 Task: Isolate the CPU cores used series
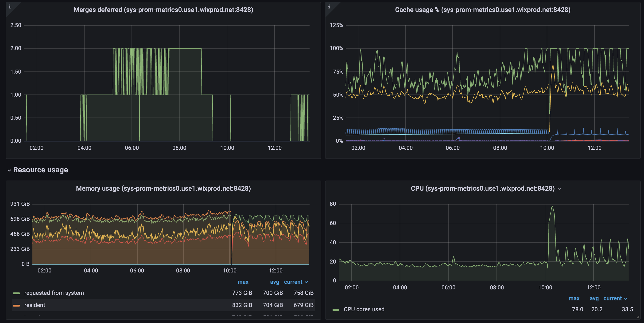[x=364, y=309]
